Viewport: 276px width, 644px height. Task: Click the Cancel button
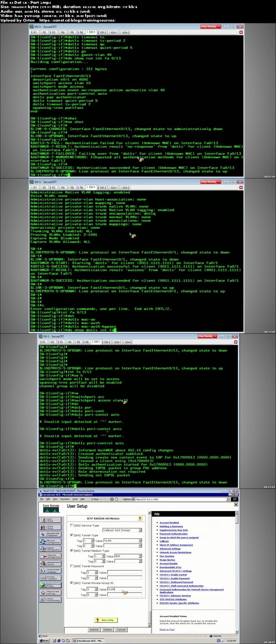121,629
